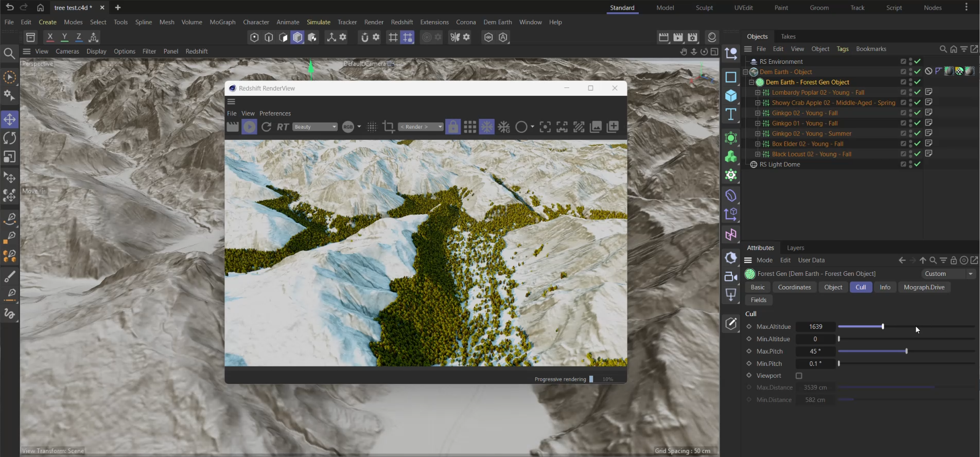Open Preferences in Redshift RenderView
Image resolution: width=980 pixels, height=457 pixels.
point(275,113)
